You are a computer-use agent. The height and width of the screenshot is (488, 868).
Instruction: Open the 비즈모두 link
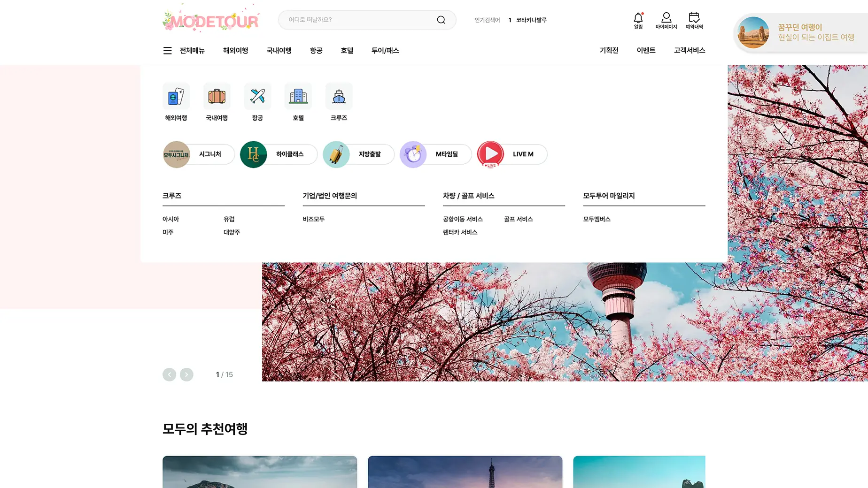pyautogui.click(x=314, y=219)
